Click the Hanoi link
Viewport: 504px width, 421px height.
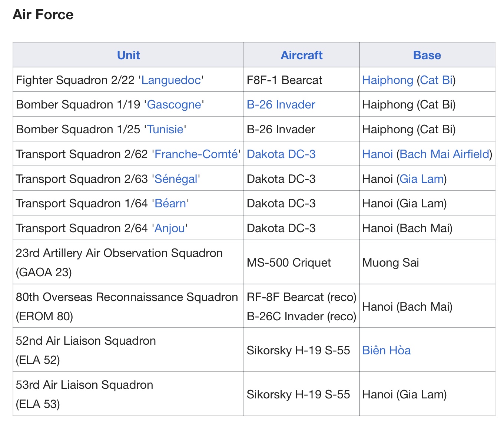(x=378, y=154)
